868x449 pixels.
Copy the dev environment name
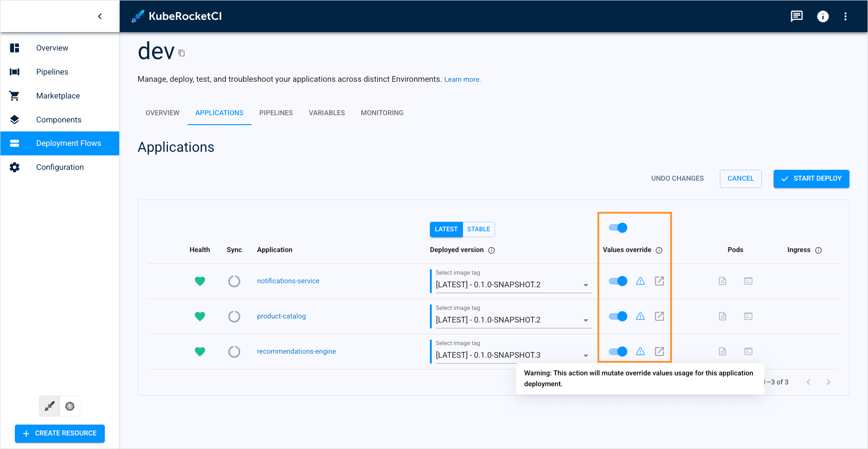pos(182,53)
